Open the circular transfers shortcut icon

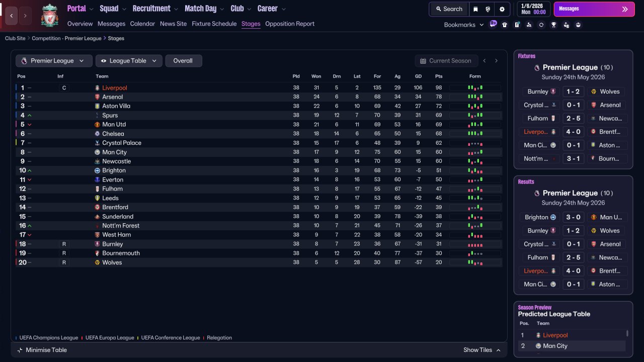coord(541,25)
